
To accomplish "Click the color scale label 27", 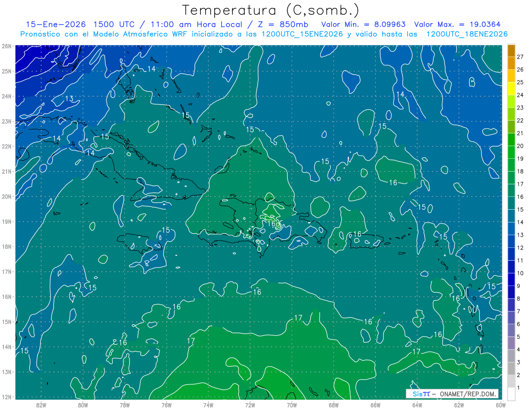I will pyautogui.click(x=520, y=56).
